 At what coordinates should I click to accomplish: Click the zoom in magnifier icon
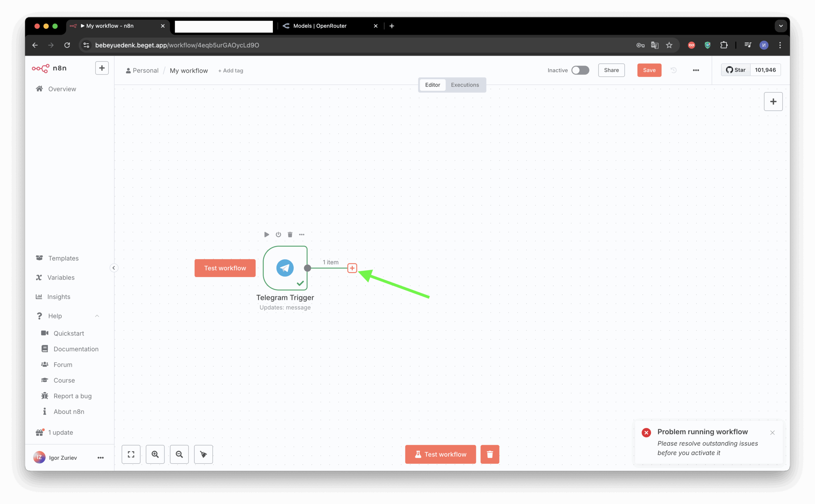coord(155,454)
